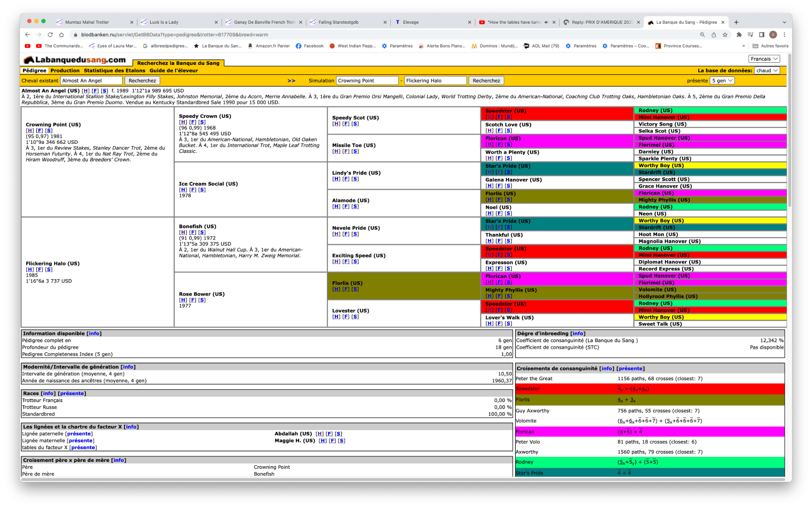Open the tab list dropdown chevron

[x=784, y=22]
